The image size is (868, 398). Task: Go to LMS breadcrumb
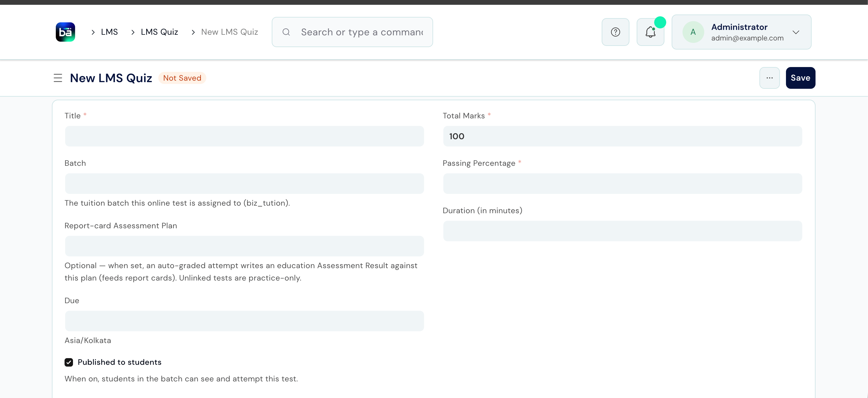click(109, 32)
